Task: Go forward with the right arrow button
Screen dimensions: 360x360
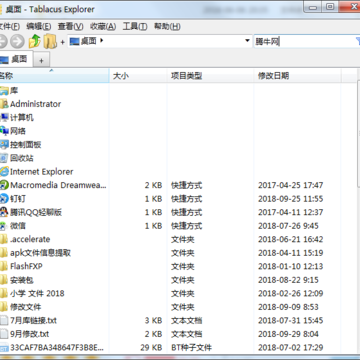Action: click(17, 41)
